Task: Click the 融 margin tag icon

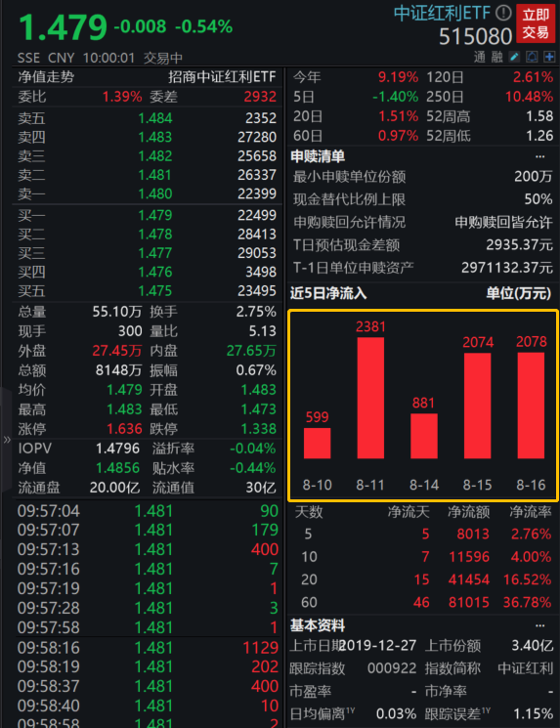Action: pyautogui.click(x=496, y=57)
